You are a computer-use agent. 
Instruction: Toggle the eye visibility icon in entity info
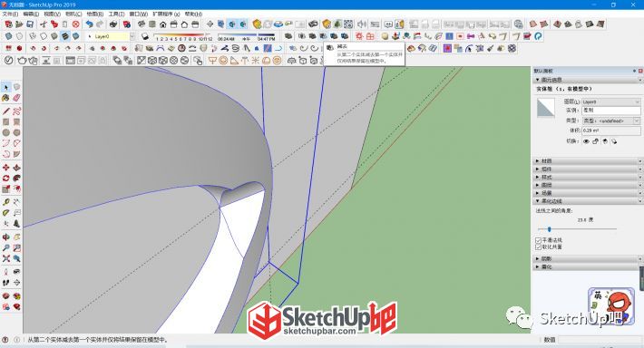[586, 141]
